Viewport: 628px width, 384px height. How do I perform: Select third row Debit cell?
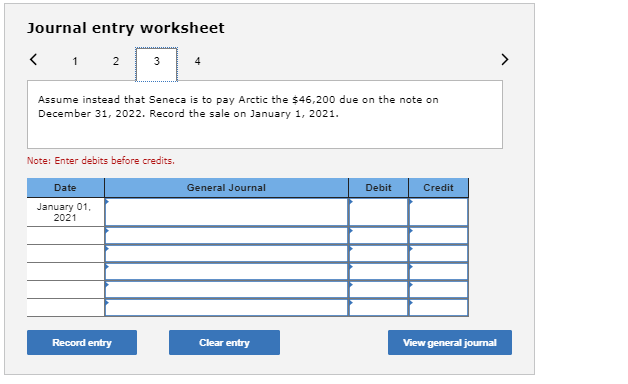(378, 253)
